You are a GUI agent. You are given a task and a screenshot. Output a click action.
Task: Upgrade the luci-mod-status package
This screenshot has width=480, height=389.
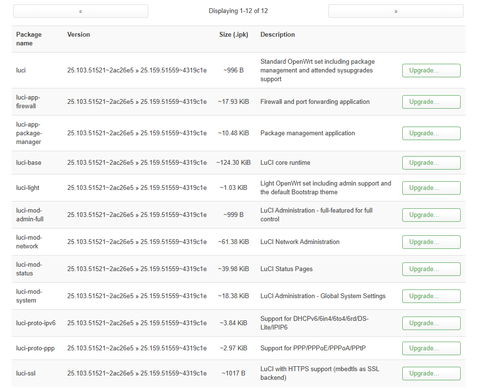(x=431, y=269)
